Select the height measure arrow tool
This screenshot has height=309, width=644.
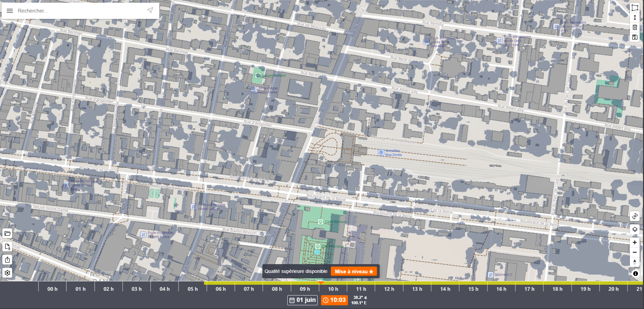point(635,18)
